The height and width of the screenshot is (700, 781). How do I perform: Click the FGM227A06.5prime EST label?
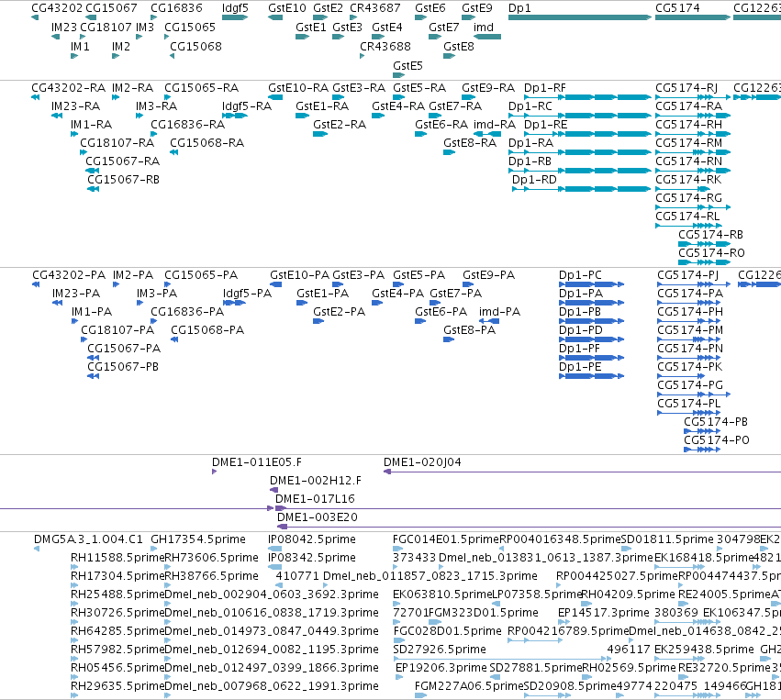pos(469,685)
